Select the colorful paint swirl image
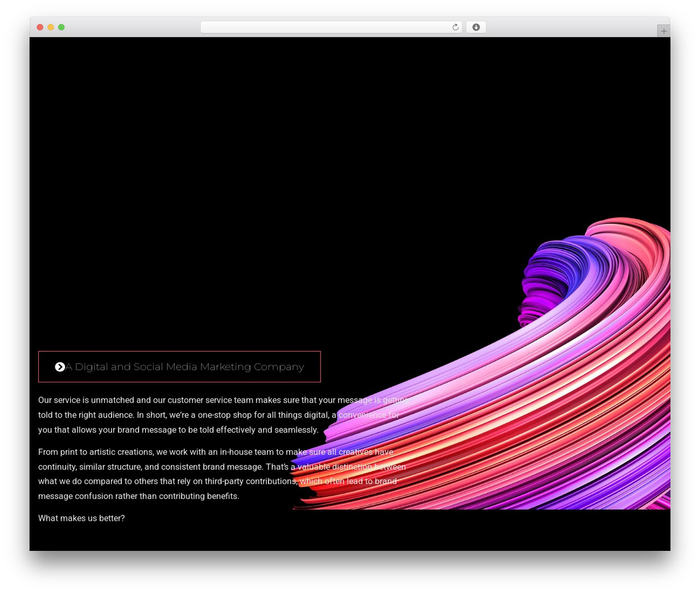 [481, 364]
